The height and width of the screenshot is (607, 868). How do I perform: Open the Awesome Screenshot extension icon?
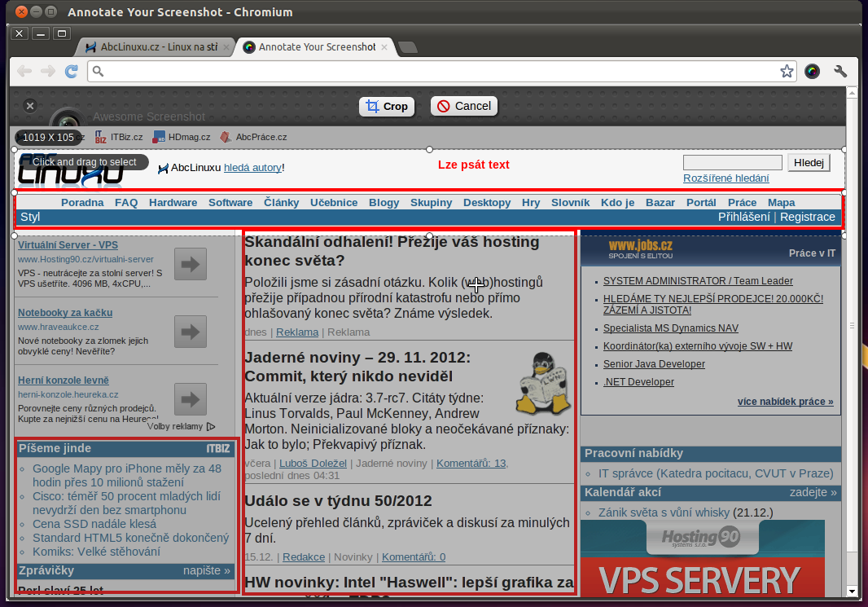(812, 71)
